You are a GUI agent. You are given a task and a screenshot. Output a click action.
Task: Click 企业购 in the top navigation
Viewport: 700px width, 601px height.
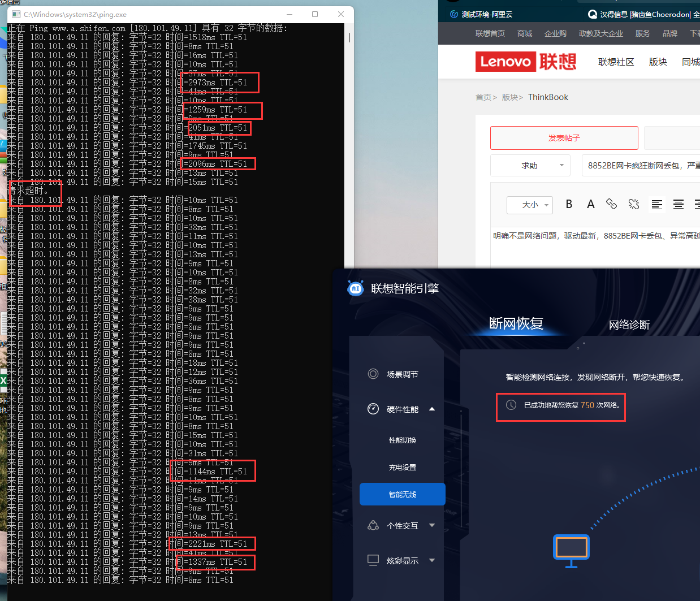point(555,33)
